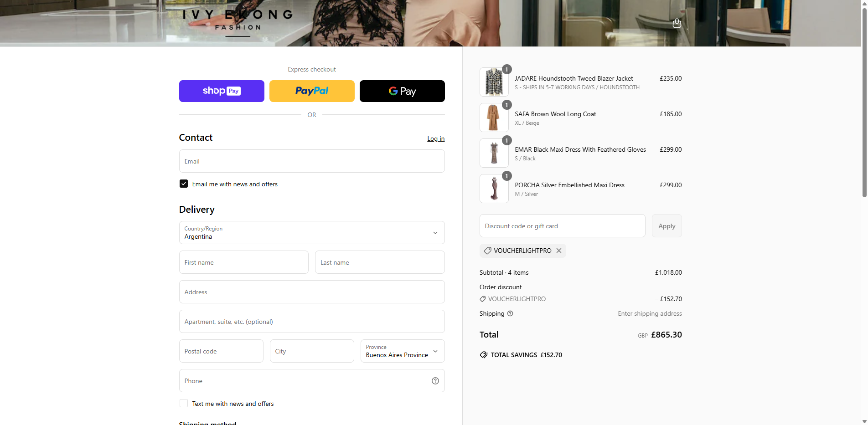The height and width of the screenshot is (425, 868).
Task: Click the Contact section heading
Action: pyautogui.click(x=196, y=138)
